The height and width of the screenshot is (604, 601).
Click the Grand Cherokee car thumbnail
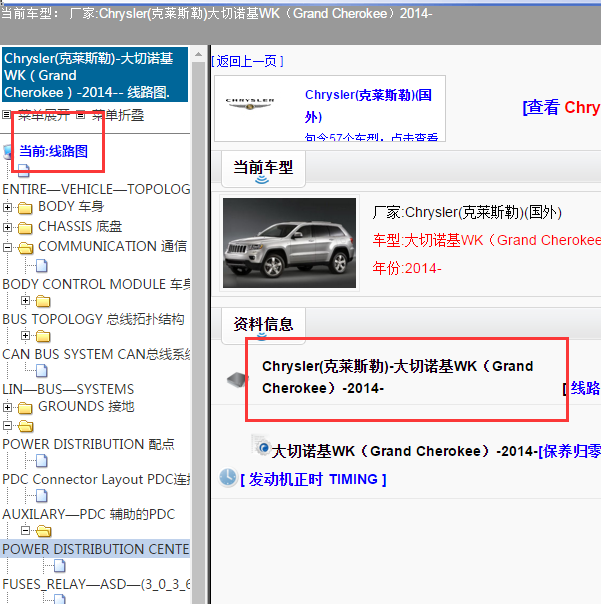[289, 243]
